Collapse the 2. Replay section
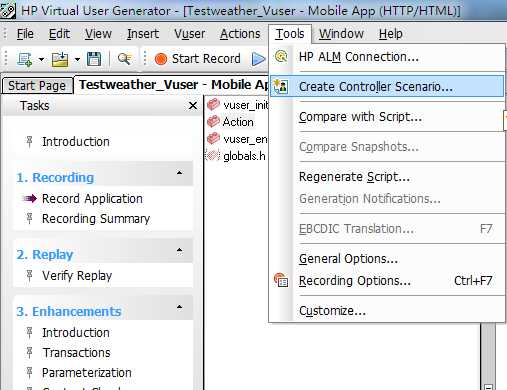This screenshot has height=390, width=507. [179, 250]
